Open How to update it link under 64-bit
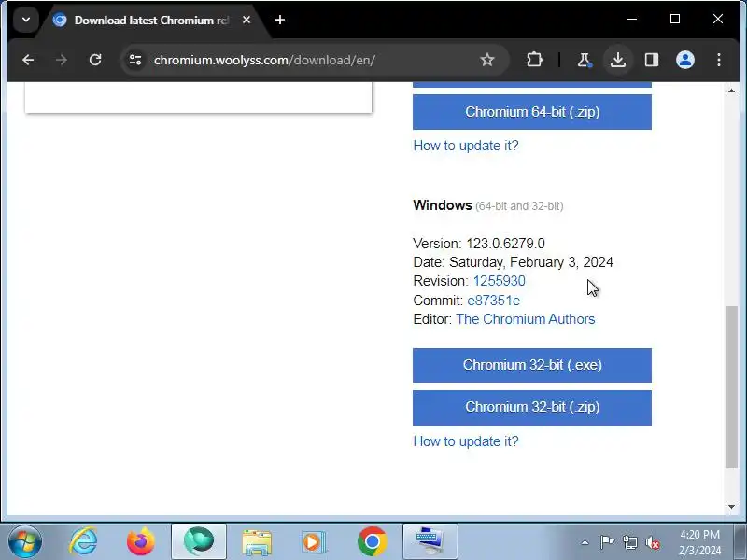The image size is (747, 560). tap(465, 146)
